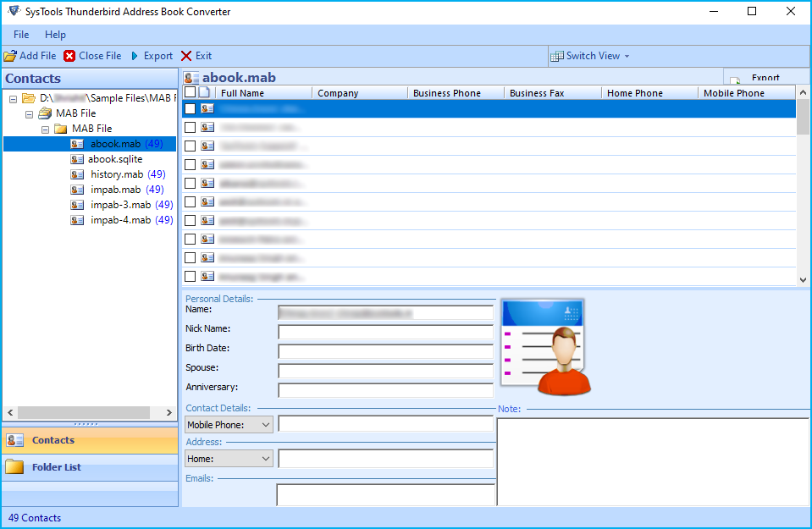Select history.mab (49) in the tree
812x529 pixels.
(128, 174)
